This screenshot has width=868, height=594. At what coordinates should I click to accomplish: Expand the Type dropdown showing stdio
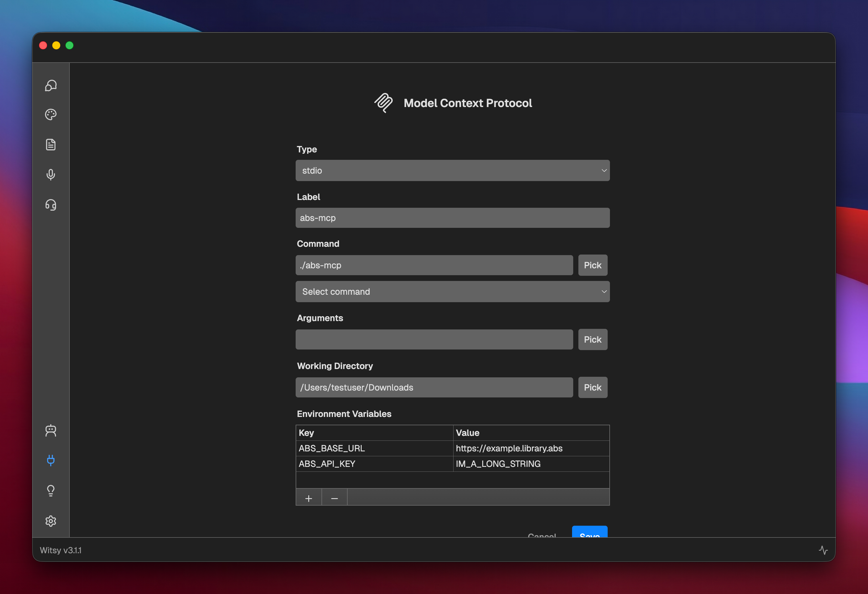[452, 171]
